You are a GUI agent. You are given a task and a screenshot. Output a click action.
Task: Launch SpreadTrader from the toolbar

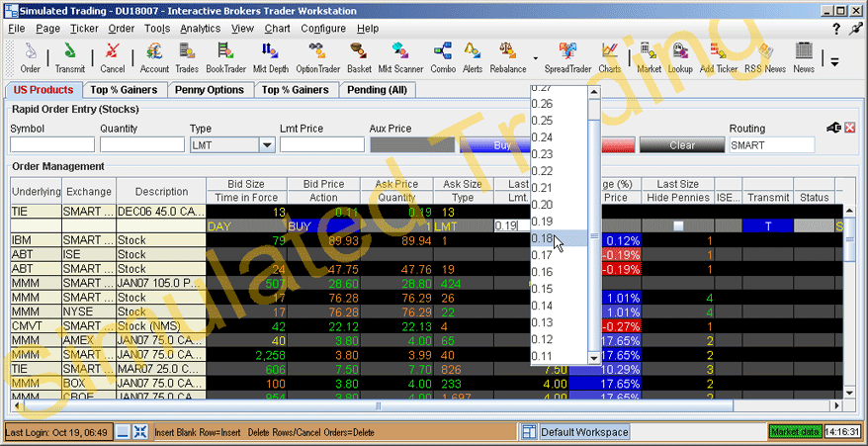tap(566, 57)
